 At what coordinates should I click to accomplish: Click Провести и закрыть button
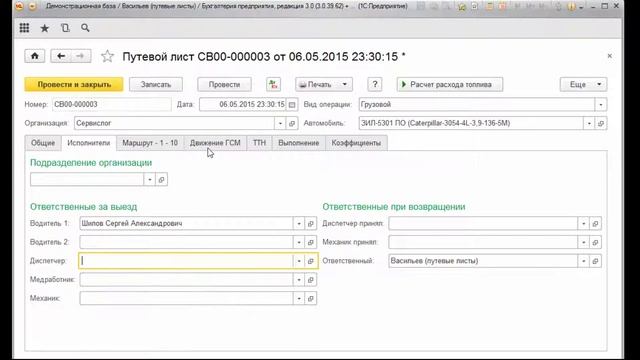(x=74, y=84)
